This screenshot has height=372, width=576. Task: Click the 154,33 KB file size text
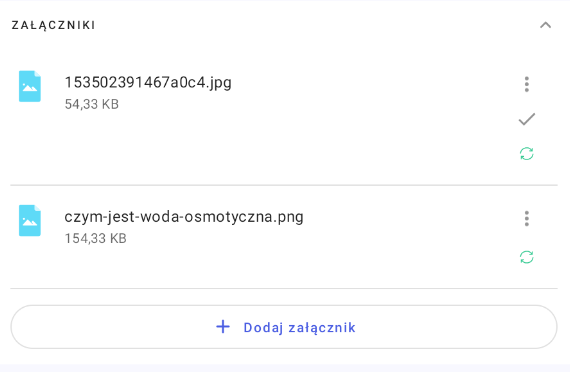[96, 238]
